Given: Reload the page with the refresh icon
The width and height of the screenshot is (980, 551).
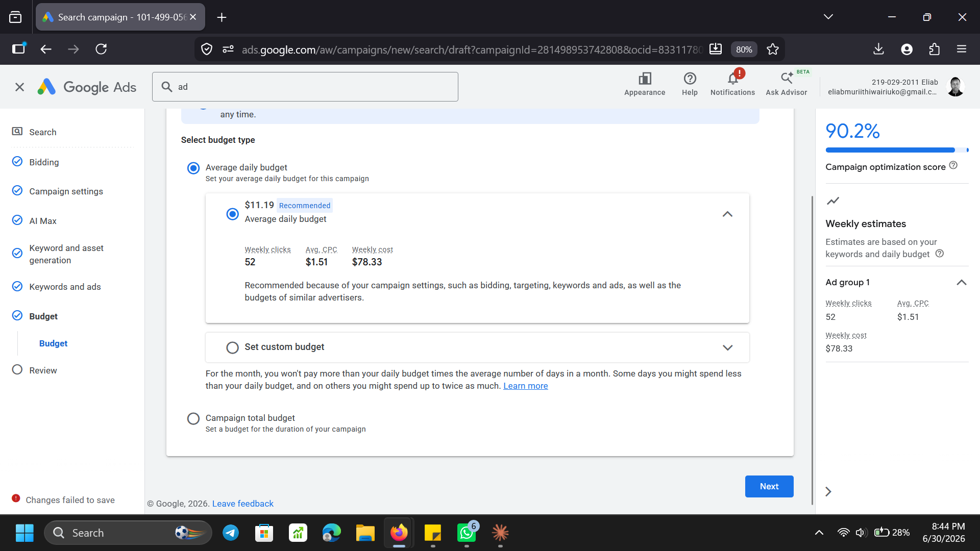Looking at the screenshot, I should [x=101, y=49].
